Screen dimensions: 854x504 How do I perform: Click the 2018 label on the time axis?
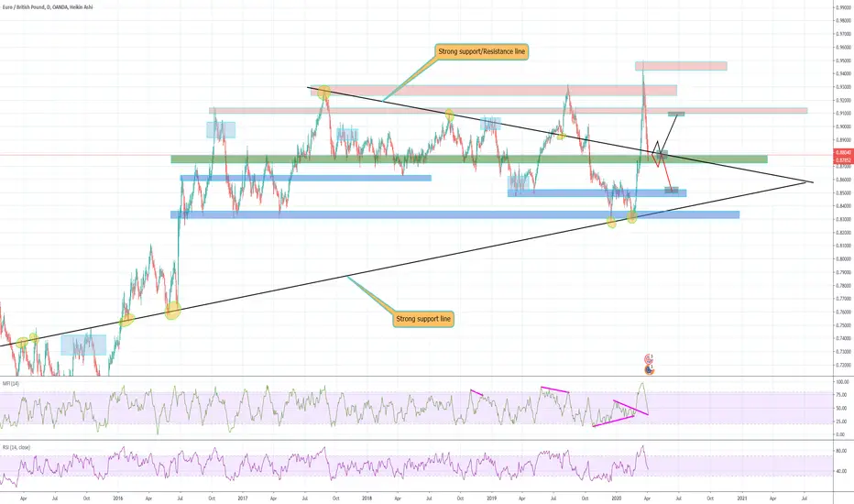point(367,498)
